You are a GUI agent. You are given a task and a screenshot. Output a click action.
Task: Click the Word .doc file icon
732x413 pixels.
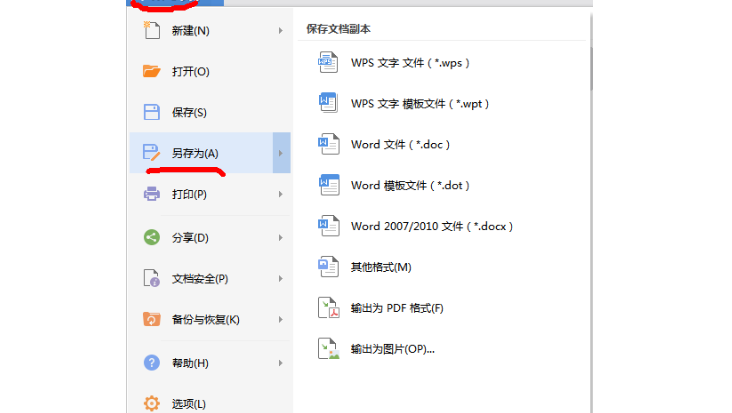pos(328,144)
